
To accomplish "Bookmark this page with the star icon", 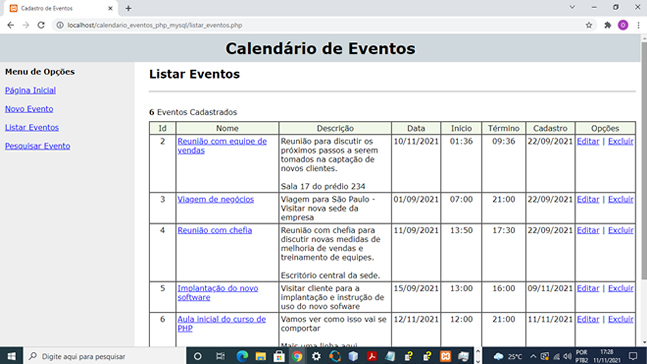I will click(589, 25).
